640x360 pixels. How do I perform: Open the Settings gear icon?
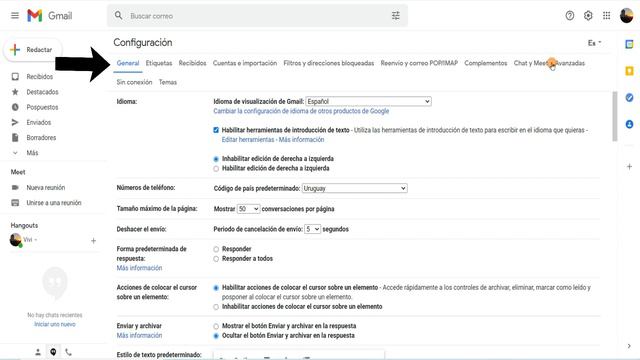[x=588, y=16]
